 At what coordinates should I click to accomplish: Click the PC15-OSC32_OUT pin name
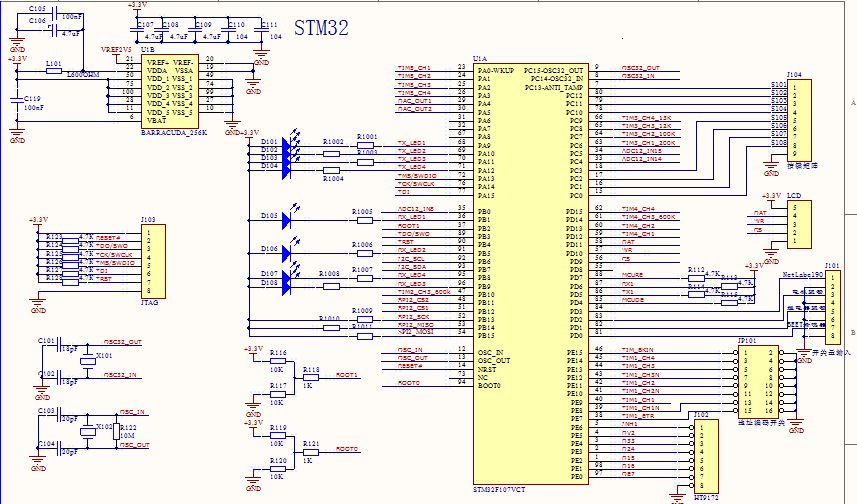(x=553, y=71)
